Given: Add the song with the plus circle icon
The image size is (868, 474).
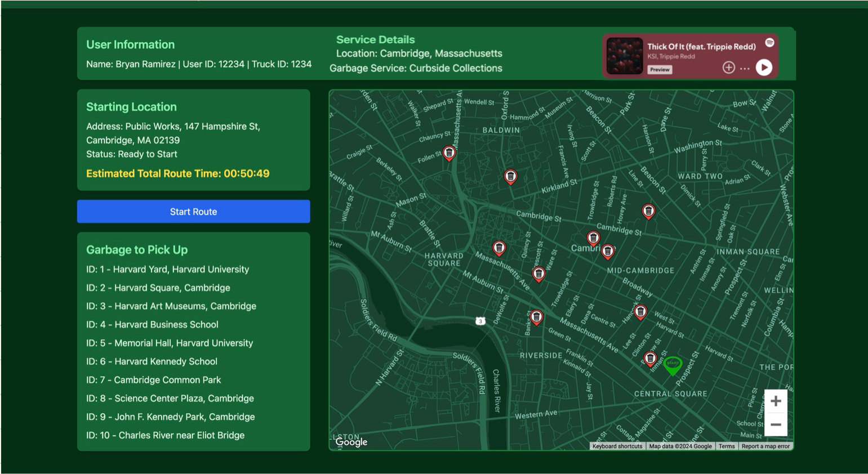Looking at the screenshot, I should tap(728, 68).
